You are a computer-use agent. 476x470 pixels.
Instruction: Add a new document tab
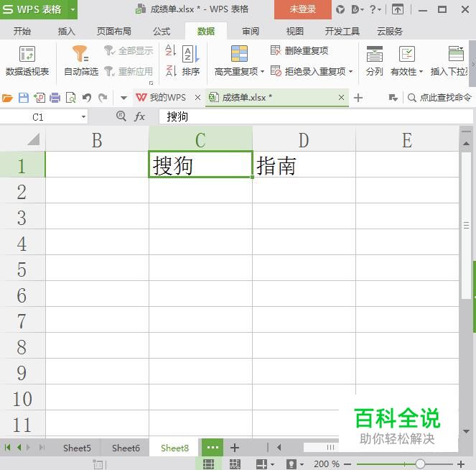pos(358,98)
